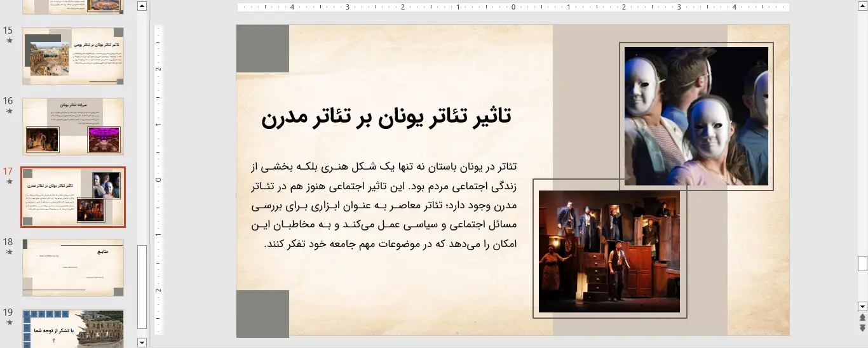
Task: Click the slide panel scroll down arrow
Action: (x=142, y=342)
